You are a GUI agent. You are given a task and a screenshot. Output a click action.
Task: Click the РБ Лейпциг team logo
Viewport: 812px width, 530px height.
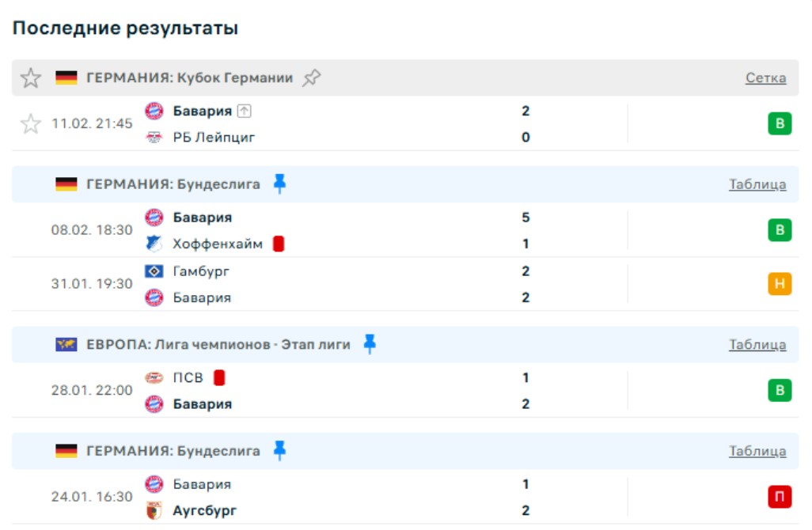(x=154, y=138)
